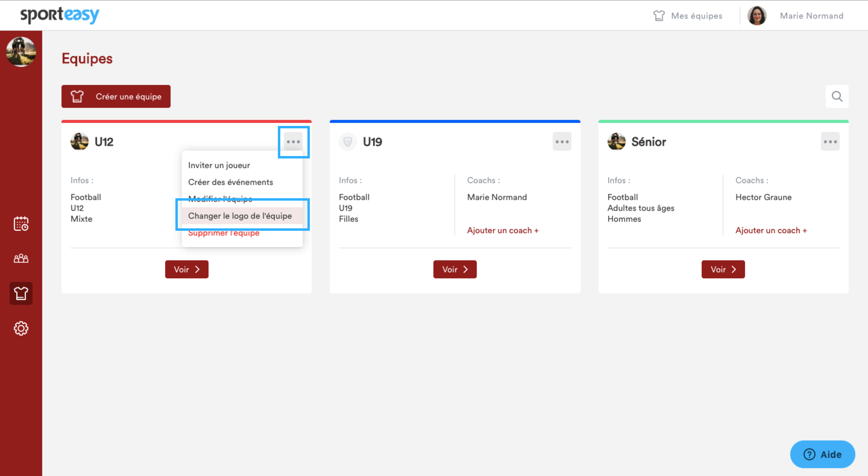
Task: Choose Inviter un joueur
Action: 219,165
